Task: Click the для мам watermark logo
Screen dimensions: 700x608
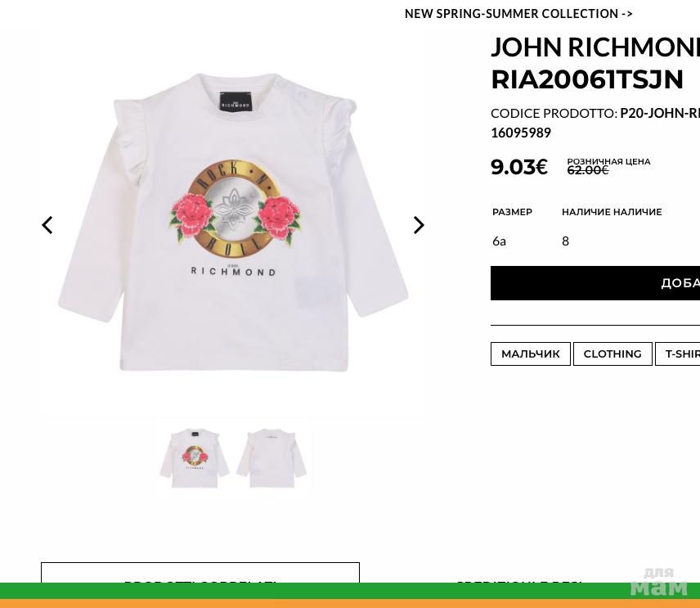Action: coord(658,582)
